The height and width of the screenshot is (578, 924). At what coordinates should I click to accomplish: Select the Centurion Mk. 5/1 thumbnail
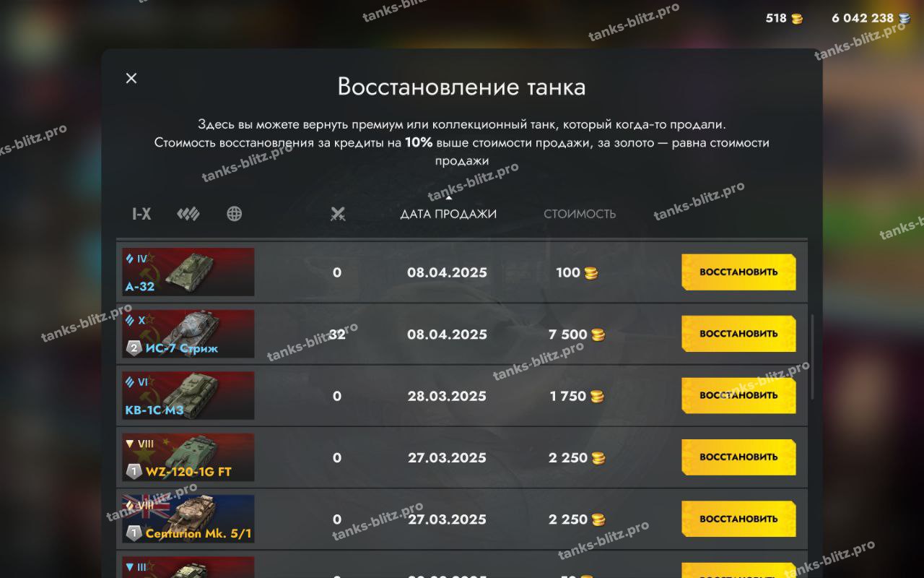[x=188, y=519]
